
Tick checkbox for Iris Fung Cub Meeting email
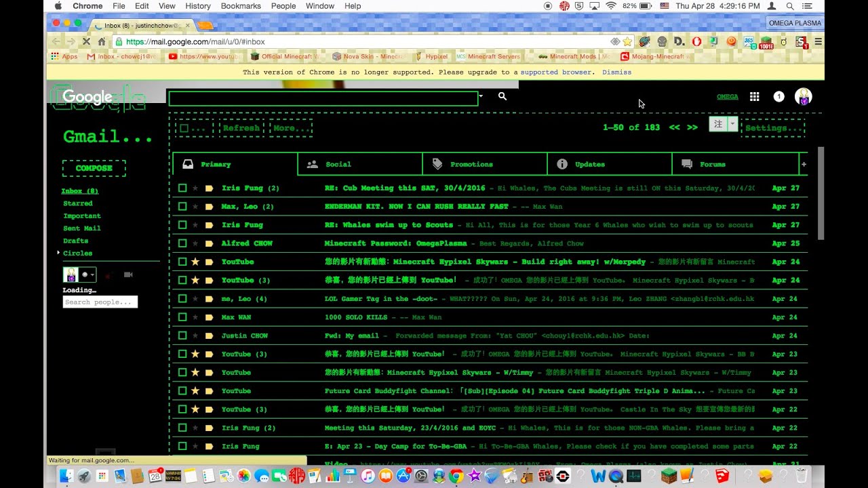182,188
